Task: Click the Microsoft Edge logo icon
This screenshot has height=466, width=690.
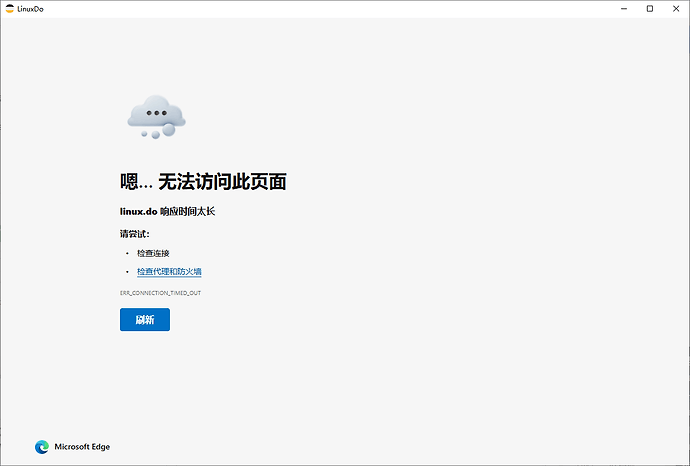Action: tap(42, 447)
